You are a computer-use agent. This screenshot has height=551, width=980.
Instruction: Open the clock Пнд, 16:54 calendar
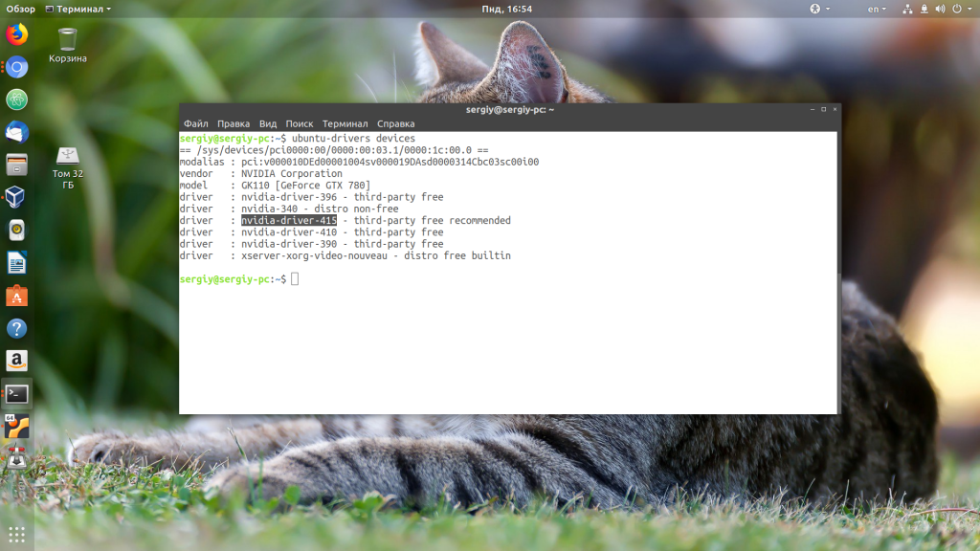pyautogui.click(x=507, y=9)
